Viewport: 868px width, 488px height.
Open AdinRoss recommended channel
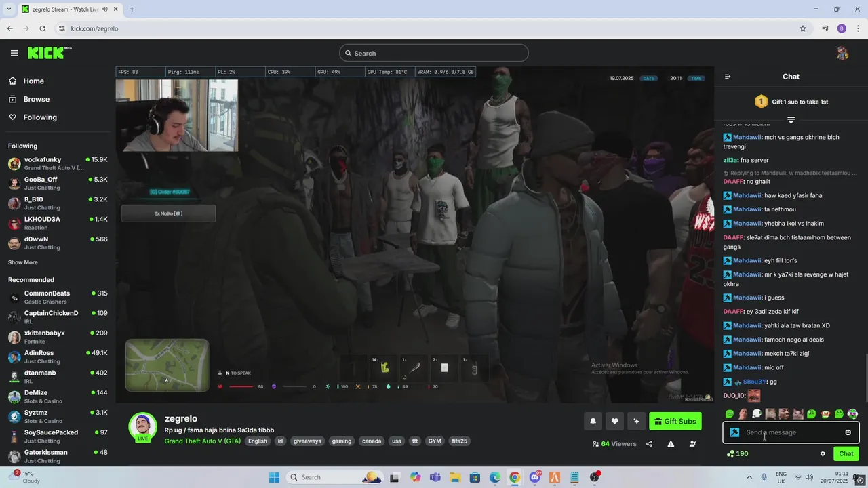pos(58,357)
